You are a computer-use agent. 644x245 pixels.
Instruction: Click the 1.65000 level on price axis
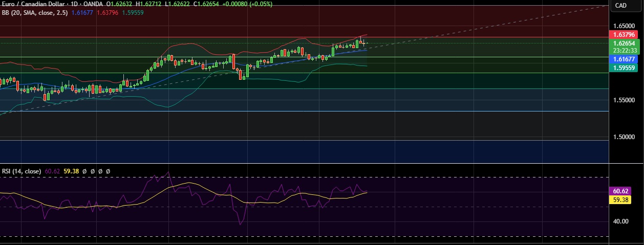point(624,26)
